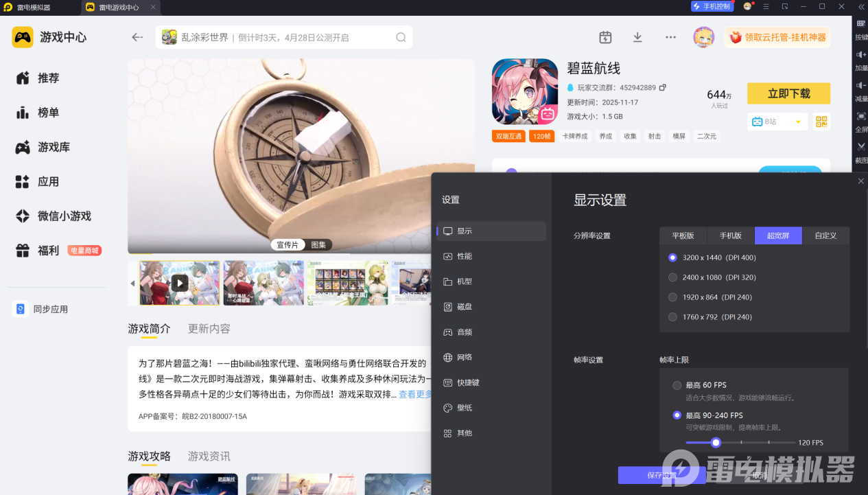
Task: Click the user avatar icon
Action: [703, 37]
